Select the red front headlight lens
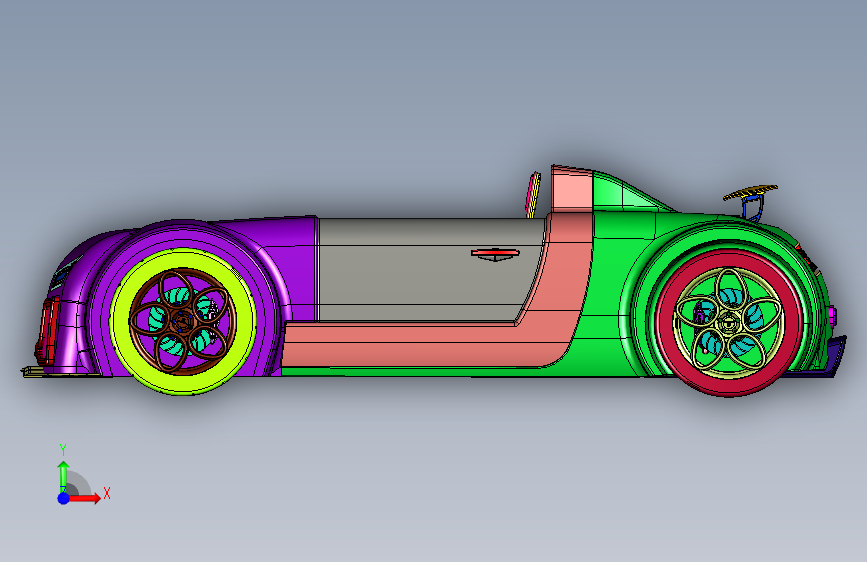This screenshot has height=562, width=867. [x=49, y=329]
